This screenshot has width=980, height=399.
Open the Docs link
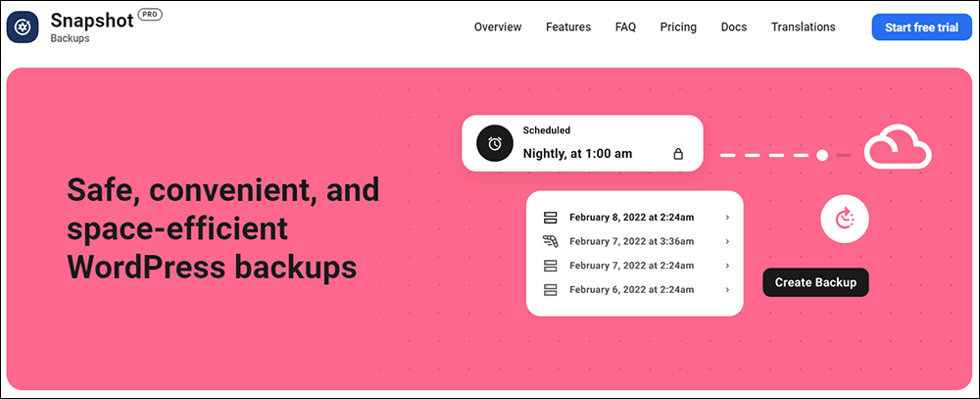[734, 26]
